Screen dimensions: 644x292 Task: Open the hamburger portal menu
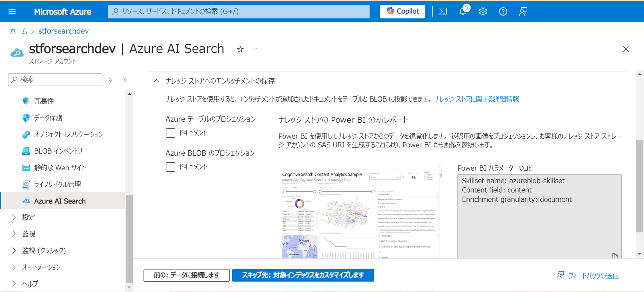12,12
